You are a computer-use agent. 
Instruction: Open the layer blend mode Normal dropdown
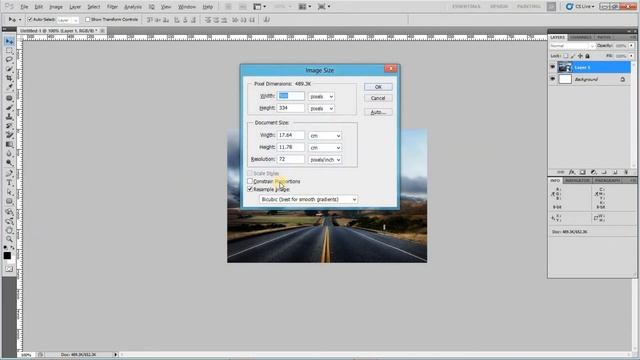[572, 46]
